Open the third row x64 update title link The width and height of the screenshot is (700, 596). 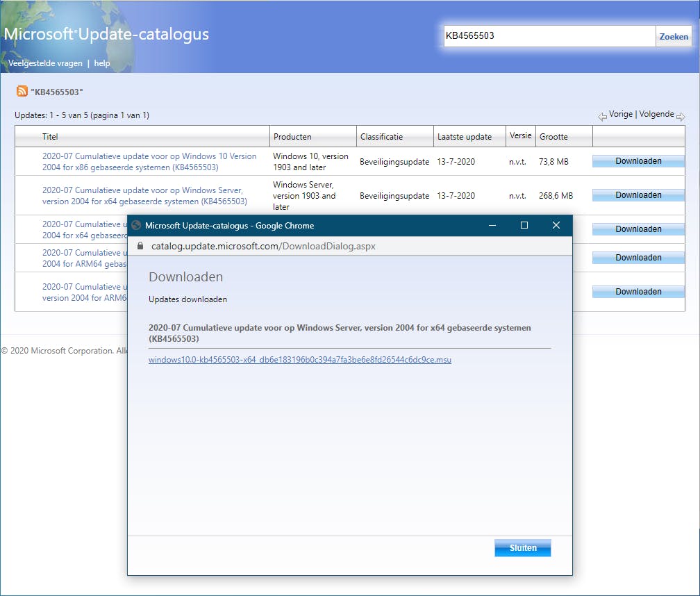[85, 229]
